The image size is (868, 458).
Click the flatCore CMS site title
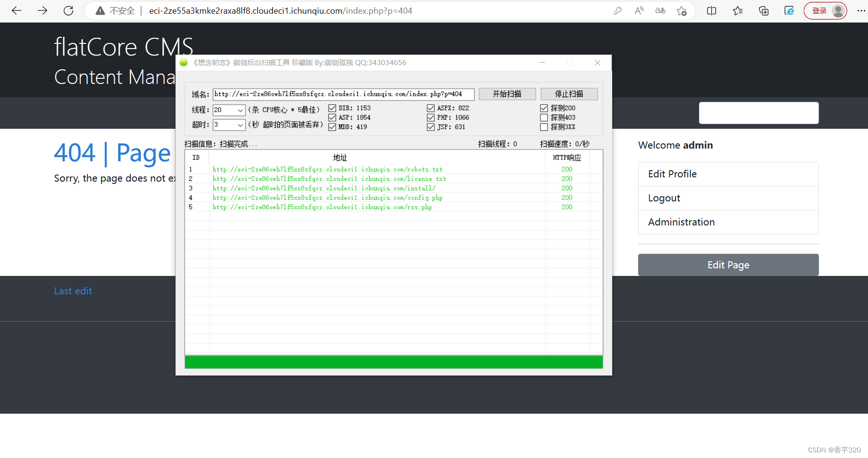point(124,47)
